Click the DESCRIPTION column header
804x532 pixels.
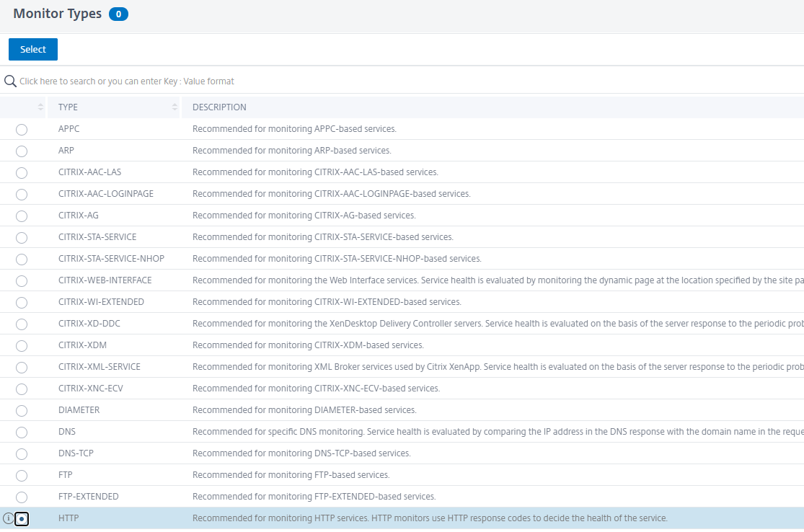219,107
